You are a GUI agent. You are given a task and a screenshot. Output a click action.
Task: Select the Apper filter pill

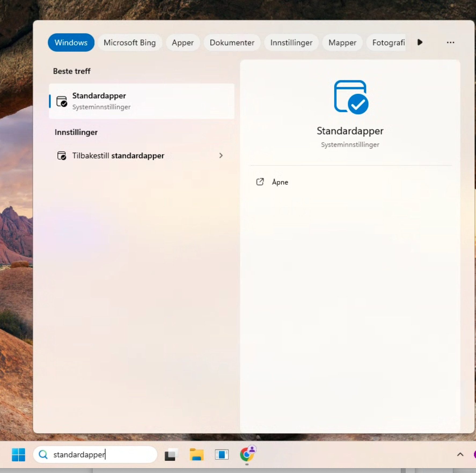pyautogui.click(x=182, y=42)
